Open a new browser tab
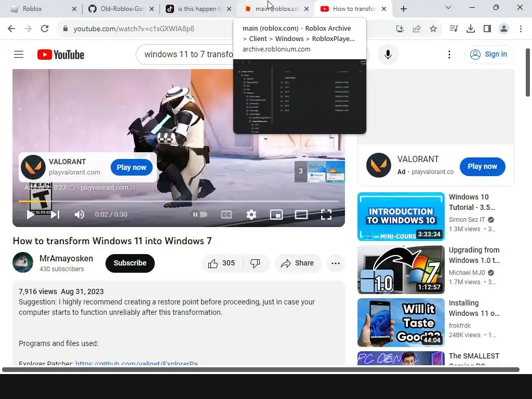The width and height of the screenshot is (532, 399). tap(403, 9)
